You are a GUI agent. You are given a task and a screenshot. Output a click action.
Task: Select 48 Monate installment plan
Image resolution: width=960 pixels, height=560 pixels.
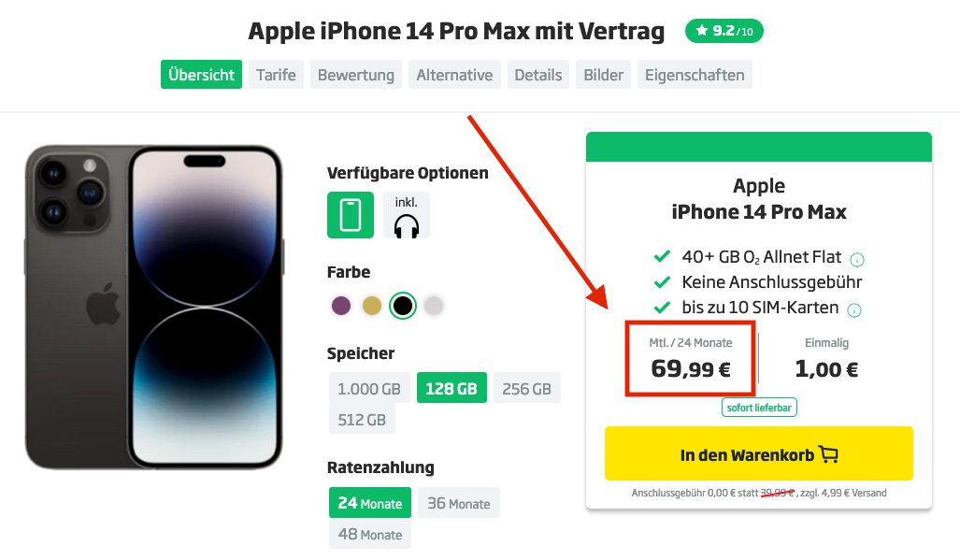coord(370,534)
